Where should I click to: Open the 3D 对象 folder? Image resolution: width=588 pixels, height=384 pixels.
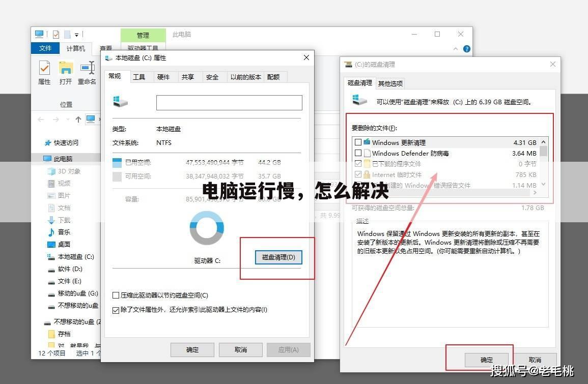(x=65, y=171)
